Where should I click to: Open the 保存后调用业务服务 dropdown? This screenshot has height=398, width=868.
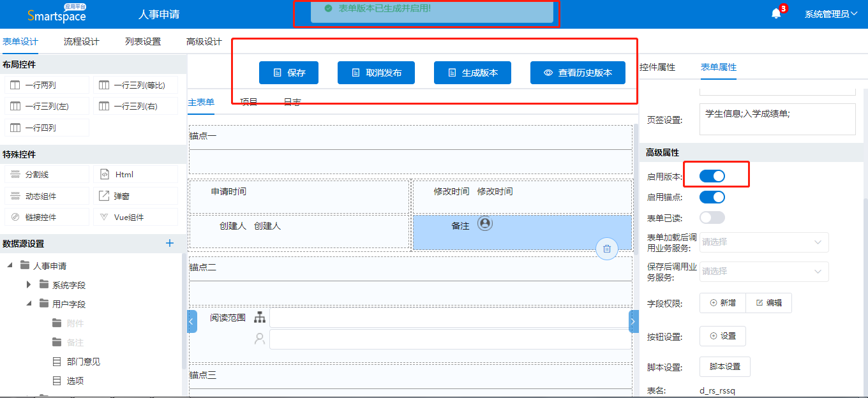point(764,272)
